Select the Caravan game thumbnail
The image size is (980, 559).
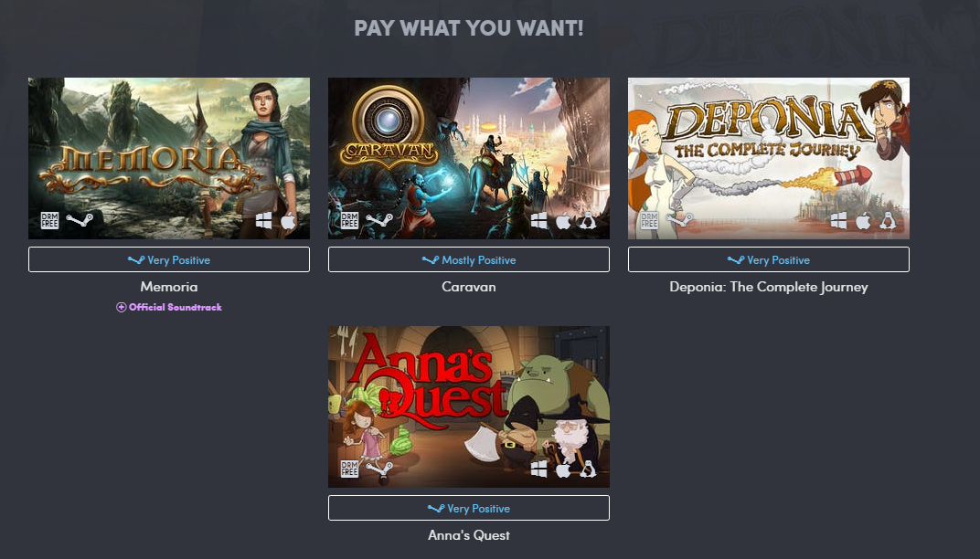(x=469, y=158)
